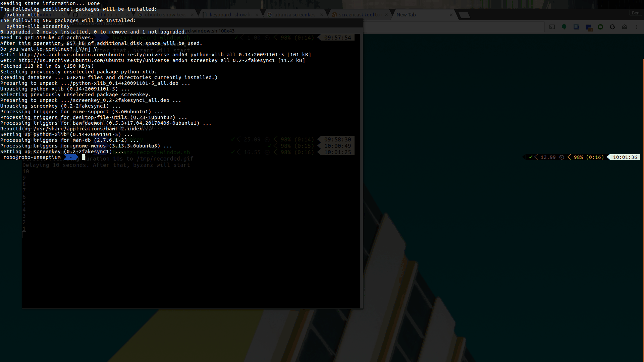Open the green Hangouts extension icon
This screenshot has width=644, height=362.
564,27
